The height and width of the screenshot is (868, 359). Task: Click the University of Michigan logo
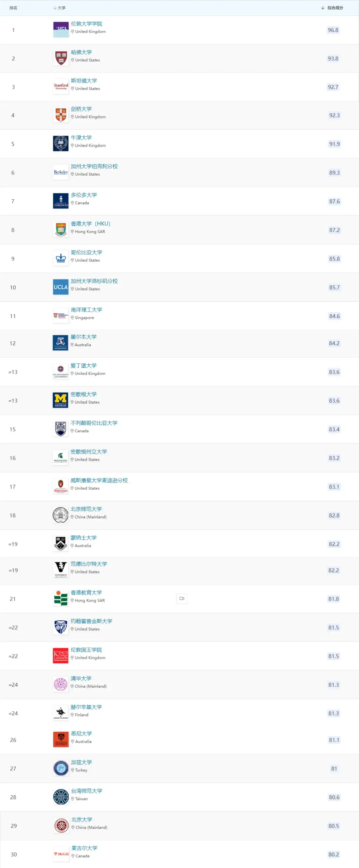pyautogui.click(x=60, y=400)
